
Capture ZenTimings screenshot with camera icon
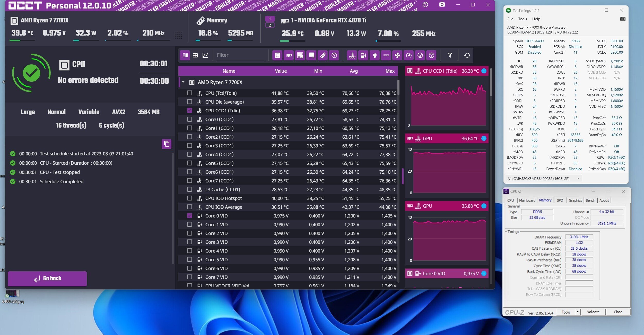623,19
